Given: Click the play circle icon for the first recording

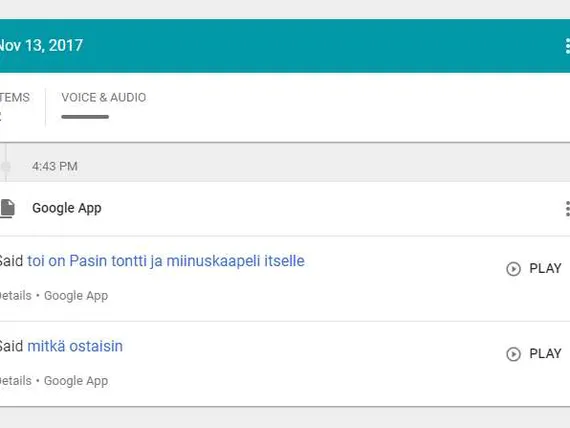Looking at the screenshot, I should (x=513, y=269).
